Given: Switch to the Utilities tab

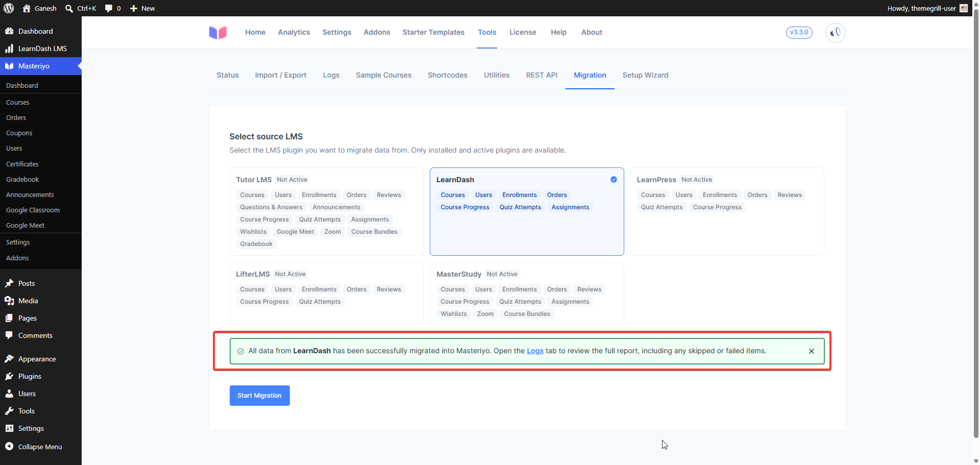Looking at the screenshot, I should (x=497, y=75).
